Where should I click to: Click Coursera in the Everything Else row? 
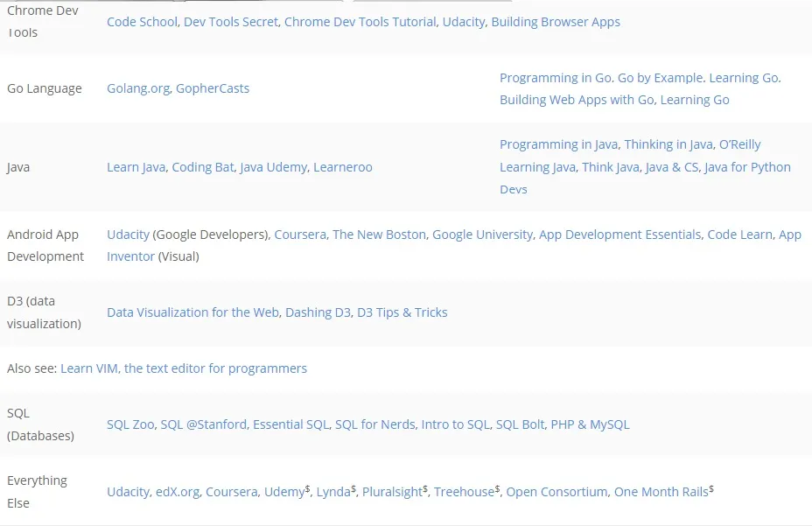232,492
